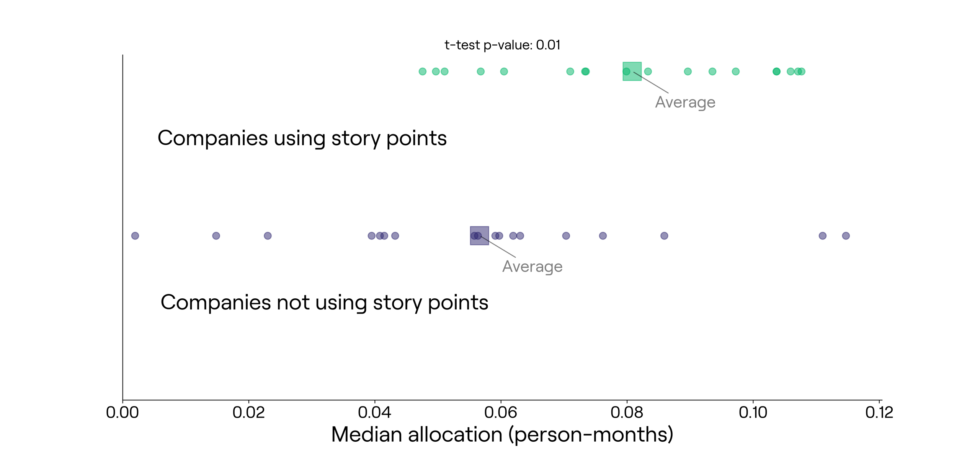Select the leftmost green data dot
980x457 pixels.
[422, 72]
